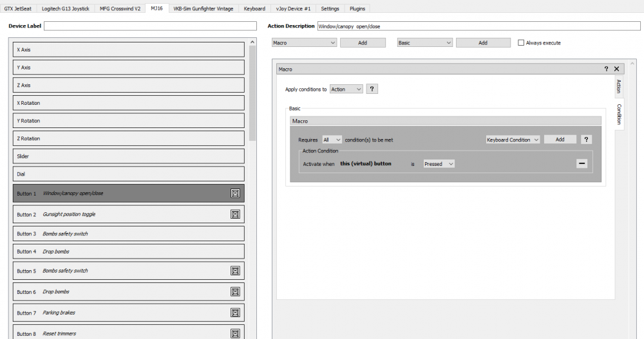Click the macro icon on Bombs safety switch Button 5
Screen dimensions: 644x339
point(235,271)
